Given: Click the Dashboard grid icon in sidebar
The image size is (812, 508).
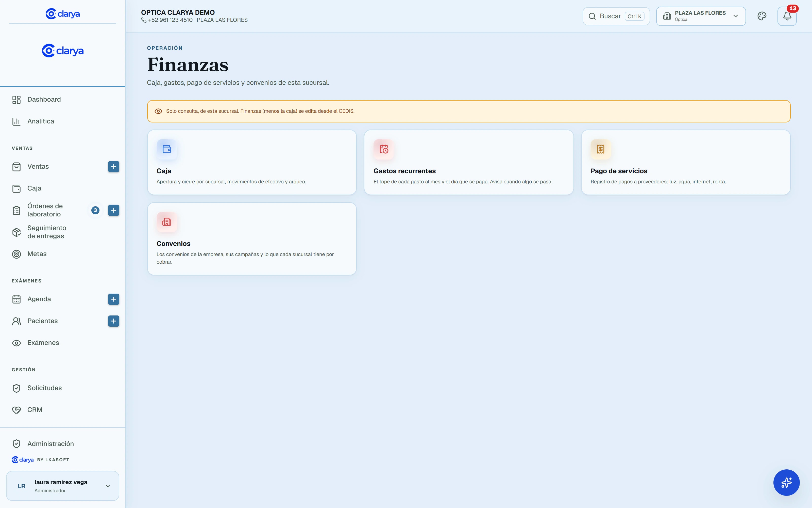Looking at the screenshot, I should tap(16, 100).
